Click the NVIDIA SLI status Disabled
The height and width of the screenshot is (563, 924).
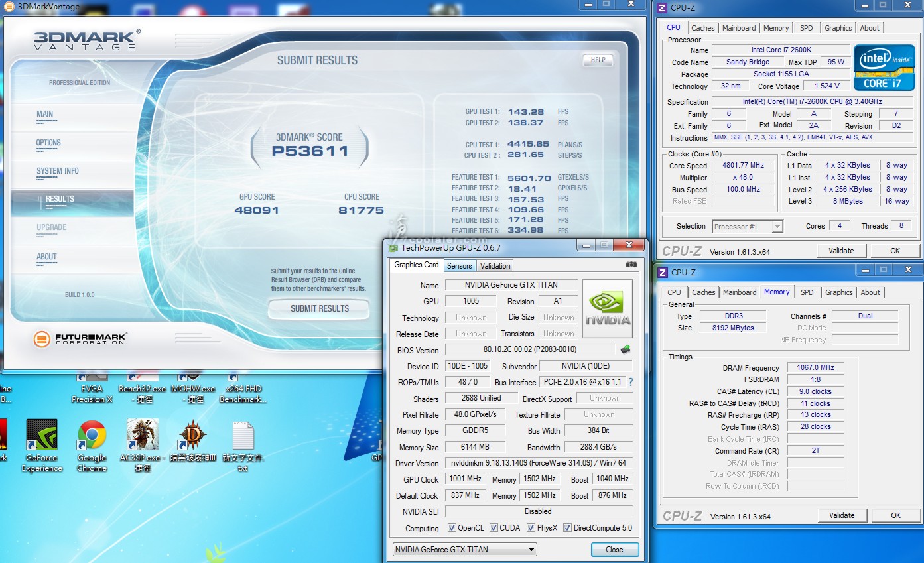click(538, 511)
